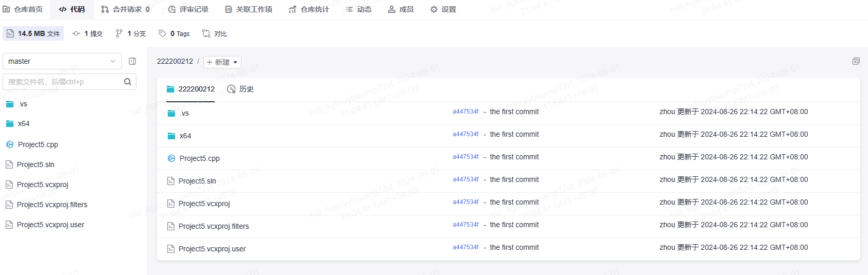Screen dimensions: 868x275
Task: Click commit hash a447534f in .vs row
Action: 466,112
